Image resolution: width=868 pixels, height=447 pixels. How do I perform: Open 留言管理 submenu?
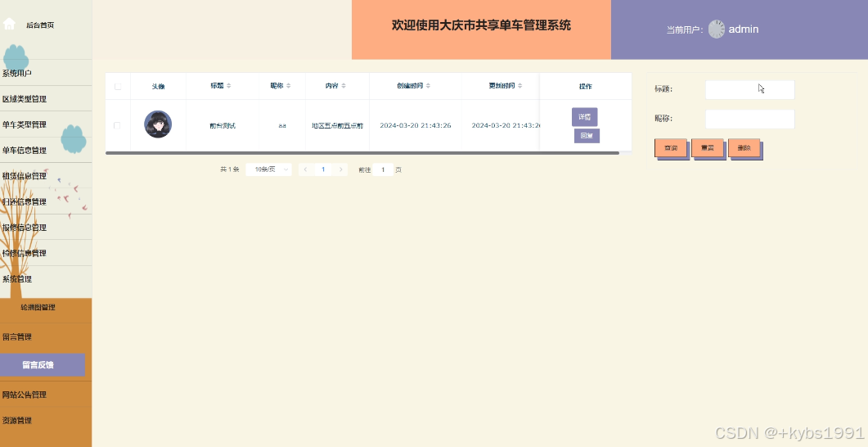coord(46,336)
